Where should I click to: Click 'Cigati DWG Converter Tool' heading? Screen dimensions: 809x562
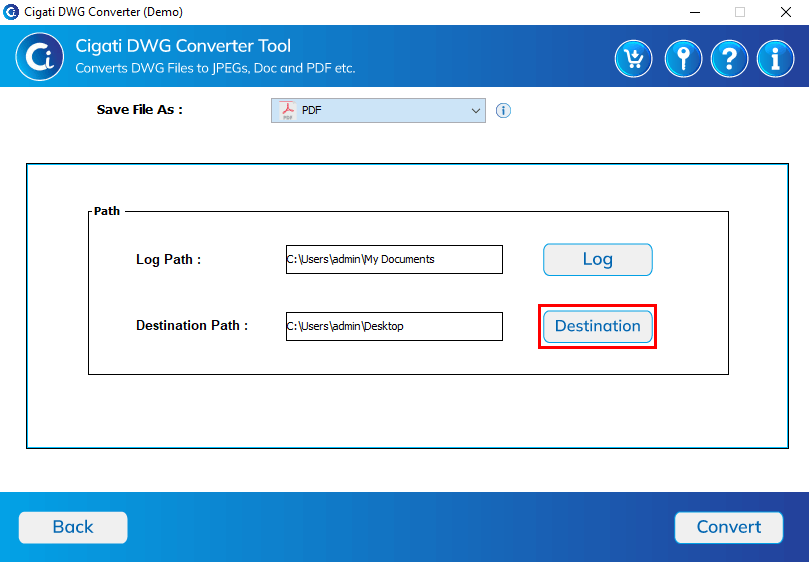coord(183,46)
